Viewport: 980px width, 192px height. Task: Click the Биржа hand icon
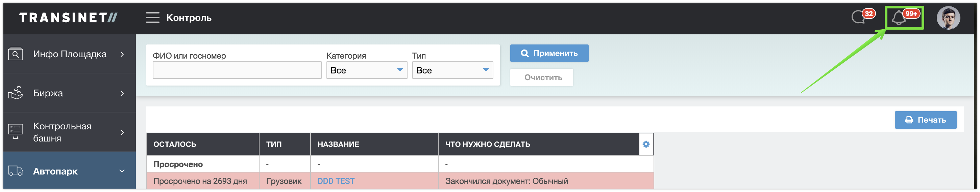point(16,93)
